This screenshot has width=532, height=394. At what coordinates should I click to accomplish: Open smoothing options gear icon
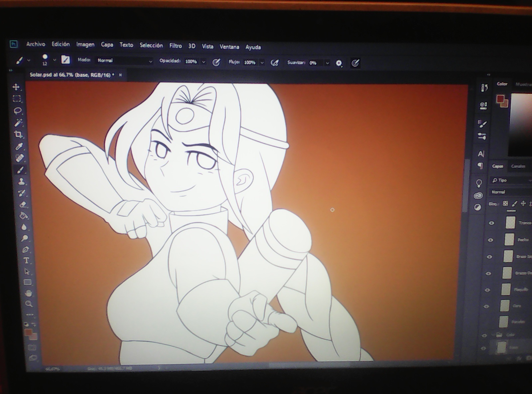pyautogui.click(x=339, y=63)
